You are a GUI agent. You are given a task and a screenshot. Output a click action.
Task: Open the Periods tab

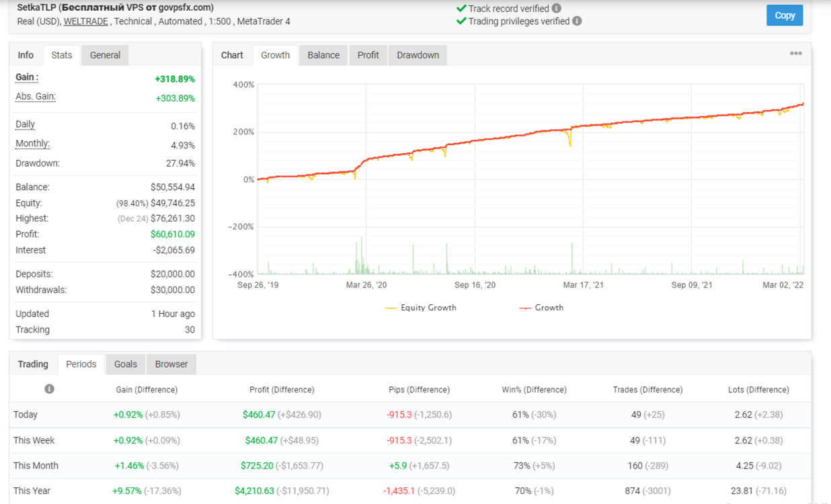(81, 364)
